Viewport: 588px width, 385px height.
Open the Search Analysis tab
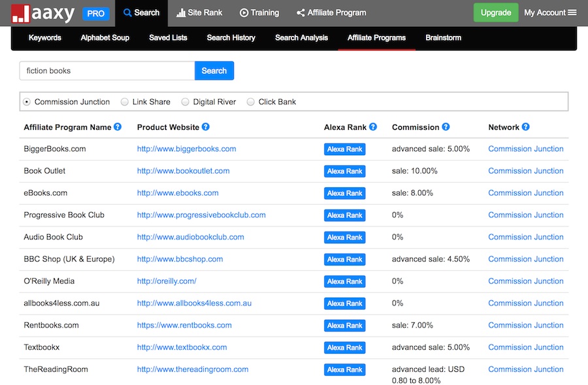(x=301, y=38)
